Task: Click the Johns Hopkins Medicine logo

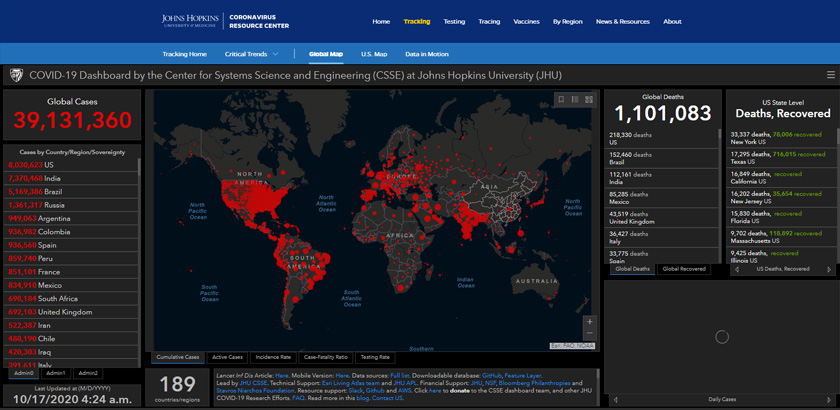Action: pyautogui.click(x=193, y=21)
